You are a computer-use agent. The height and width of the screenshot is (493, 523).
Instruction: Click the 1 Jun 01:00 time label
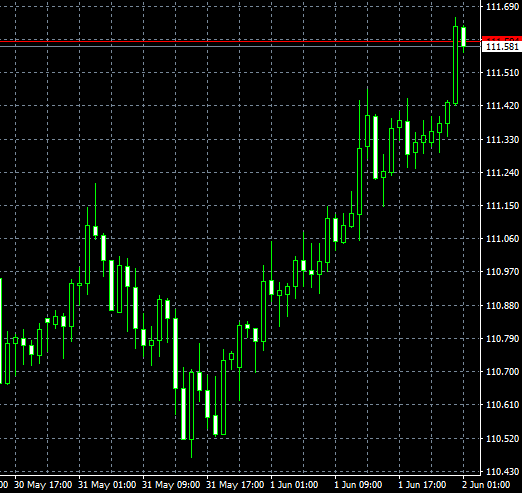pyautogui.click(x=294, y=485)
